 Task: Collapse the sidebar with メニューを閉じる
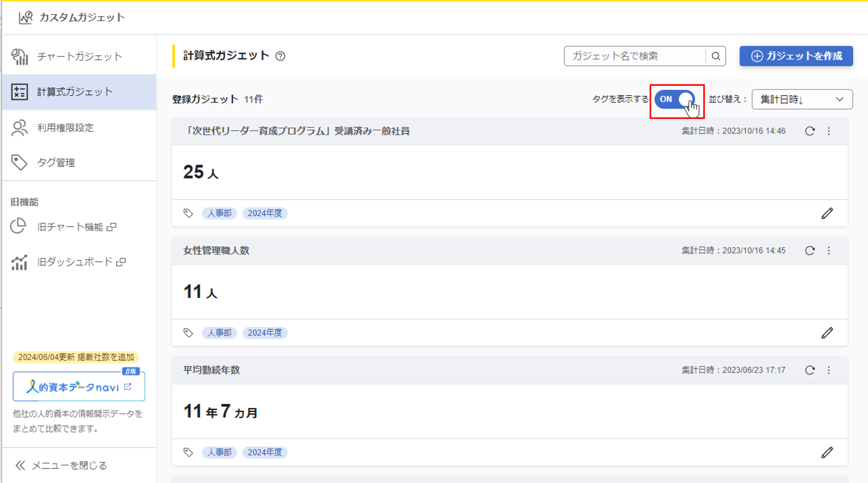(x=61, y=465)
